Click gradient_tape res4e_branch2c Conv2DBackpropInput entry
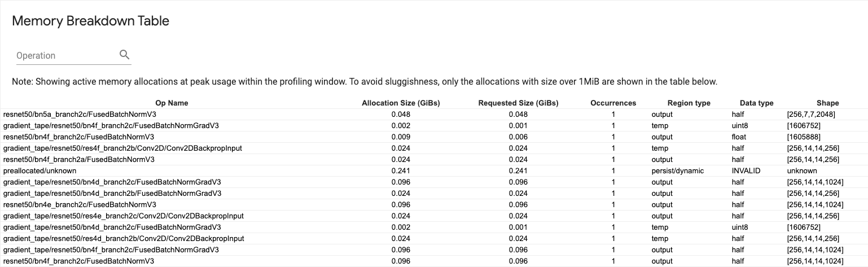The image size is (868, 267). 123,216
